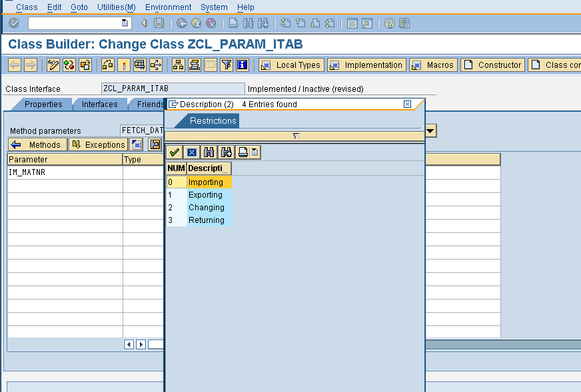Select the Find icon in the results popup

point(209,152)
